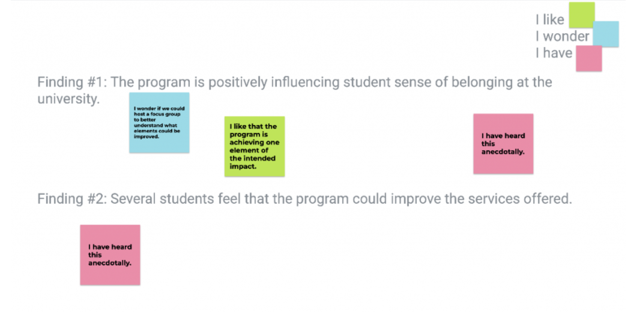Click the green "intended impact" sticky note
Screen dimensions: 644x312
click(x=254, y=146)
